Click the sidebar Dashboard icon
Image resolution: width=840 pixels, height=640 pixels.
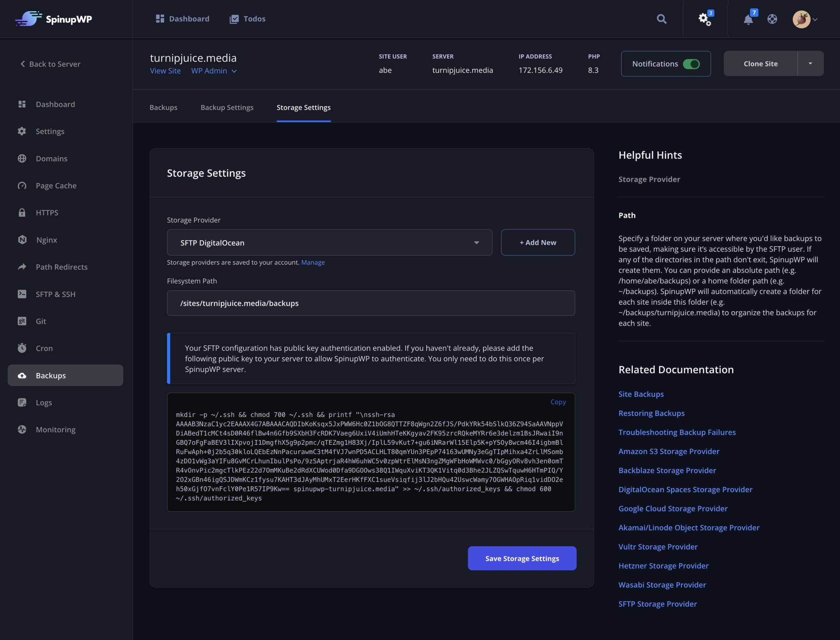tap(22, 104)
